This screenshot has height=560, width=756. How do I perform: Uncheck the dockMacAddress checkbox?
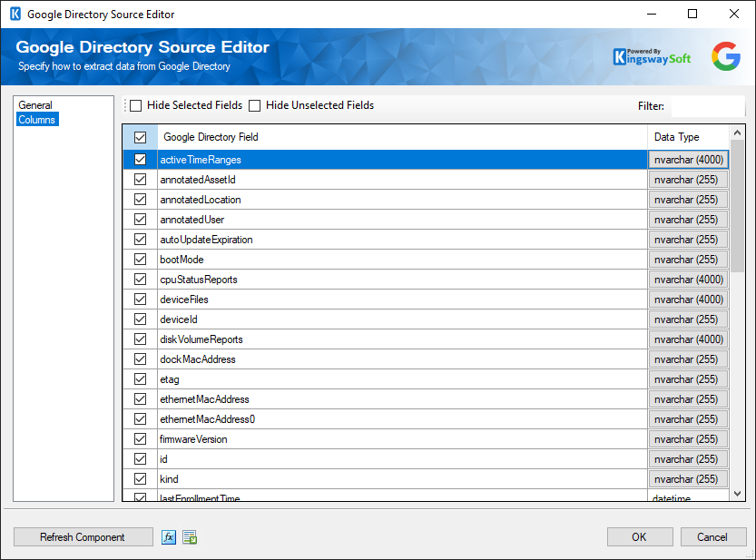[141, 359]
